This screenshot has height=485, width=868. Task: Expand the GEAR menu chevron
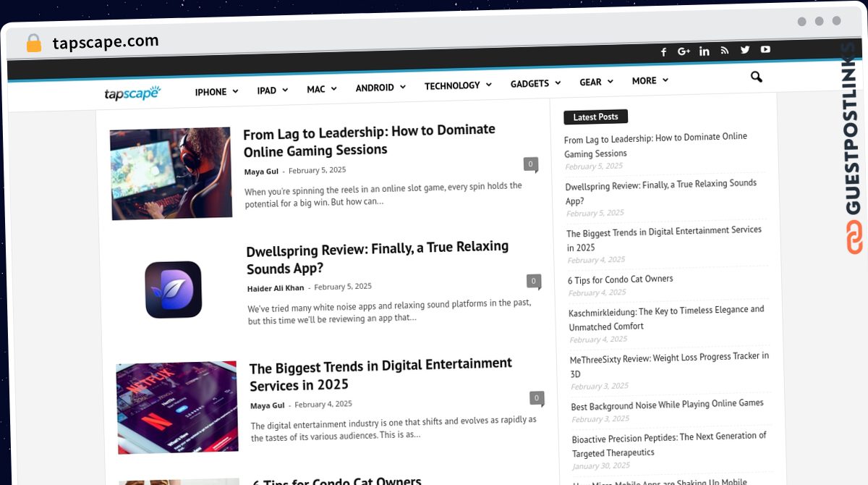coord(610,82)
